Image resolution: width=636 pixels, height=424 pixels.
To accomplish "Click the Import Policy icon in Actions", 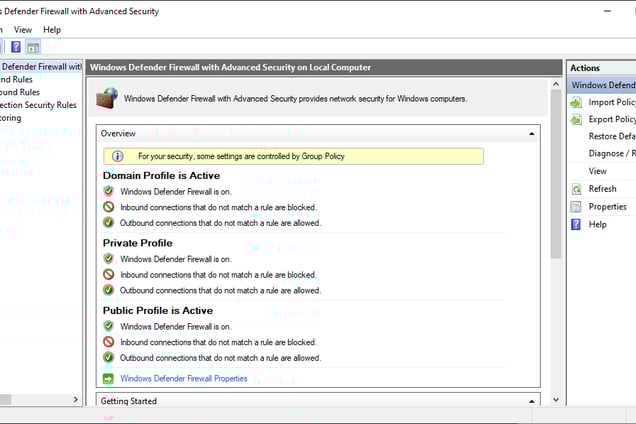I will pyautogui.click(x=576, y=102).
